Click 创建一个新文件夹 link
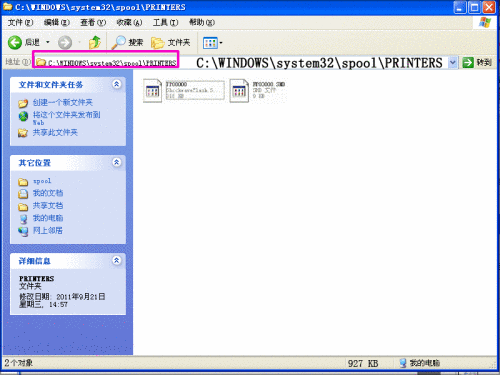500x375 pixels. 63,102
